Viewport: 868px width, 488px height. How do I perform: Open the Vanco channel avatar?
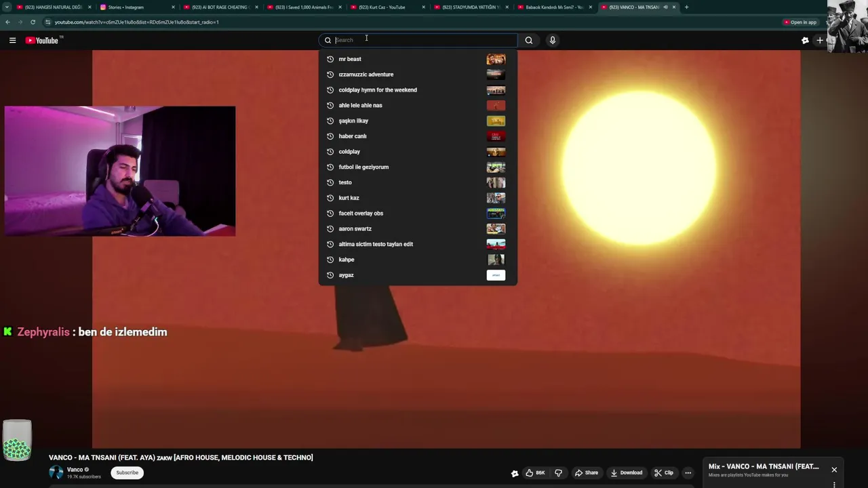point(56,472)
